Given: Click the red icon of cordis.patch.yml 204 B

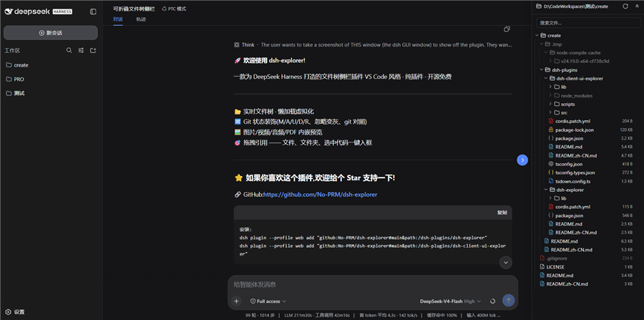Looking at the screenshot, I should (551, 121).
